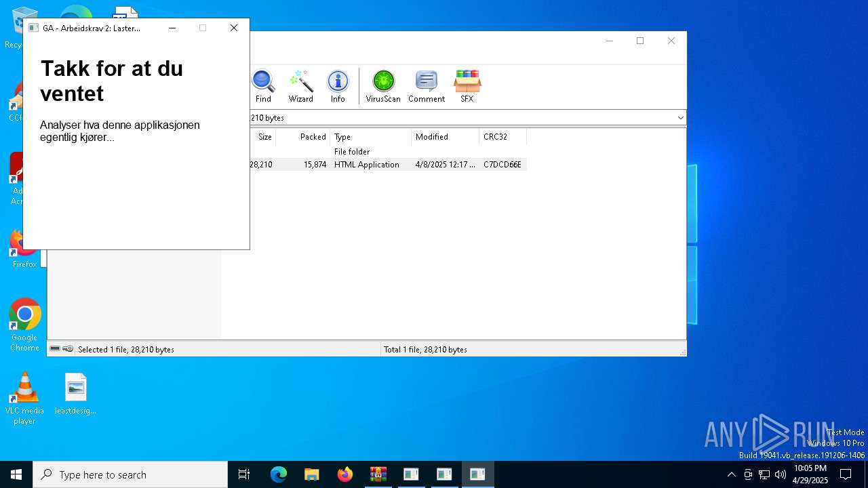Screen dimensions: 868x488
Task: Click the 15,874 packed size cell
Action: click(315, 165)
